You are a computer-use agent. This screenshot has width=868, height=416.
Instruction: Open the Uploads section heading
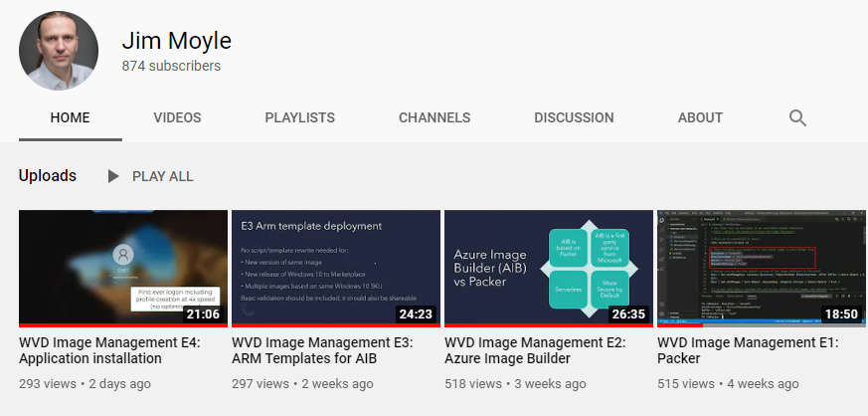click(x=48, y=175)
